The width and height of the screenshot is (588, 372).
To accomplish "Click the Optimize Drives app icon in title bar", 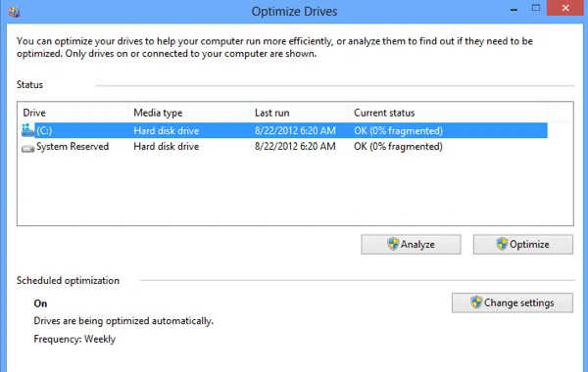I will click(x=15, y=11).
